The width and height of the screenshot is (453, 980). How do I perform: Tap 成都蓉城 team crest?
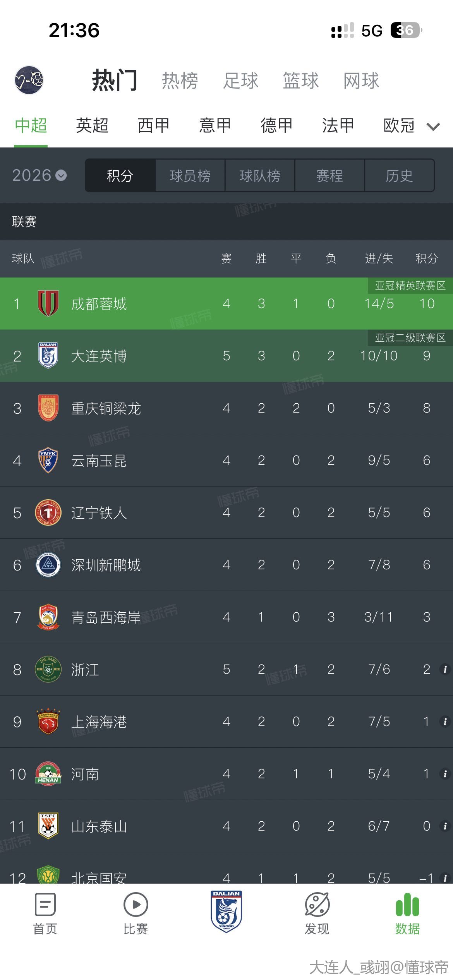(48, 303)
